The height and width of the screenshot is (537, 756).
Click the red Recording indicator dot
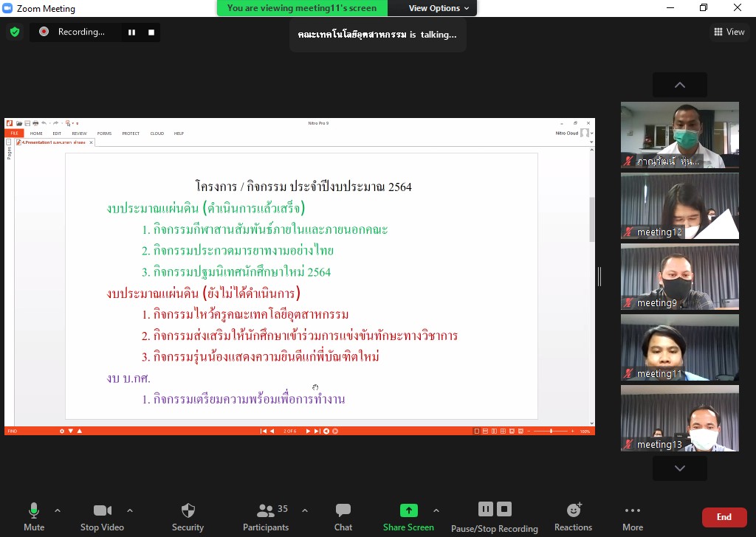click(x=44, y=32)
